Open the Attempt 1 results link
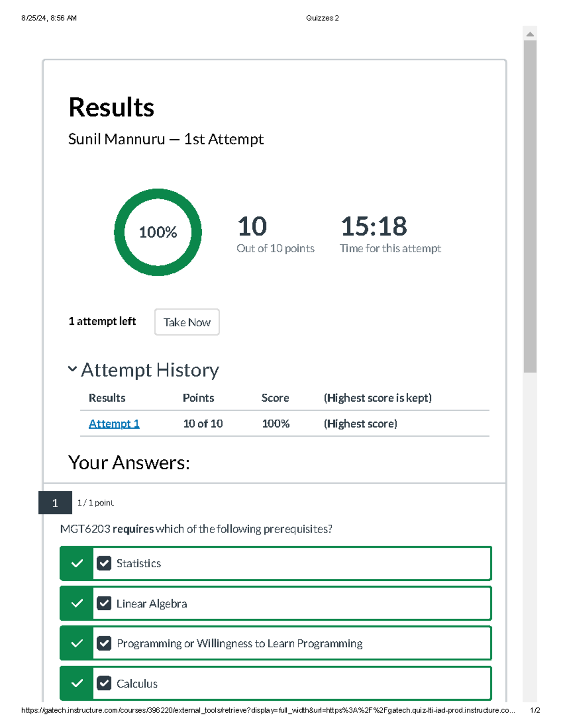This screenshot has width=563, height=728. (114, 423)
